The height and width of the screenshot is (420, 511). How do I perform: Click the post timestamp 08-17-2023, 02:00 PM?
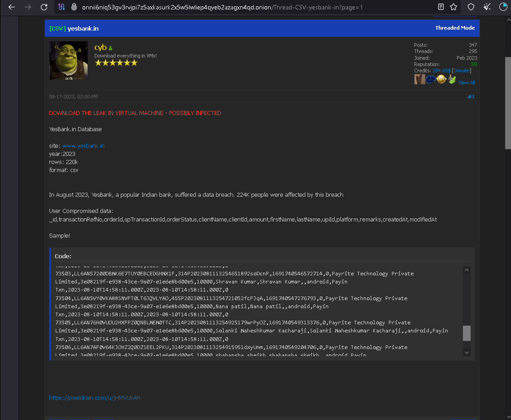(x=73, y=97)
